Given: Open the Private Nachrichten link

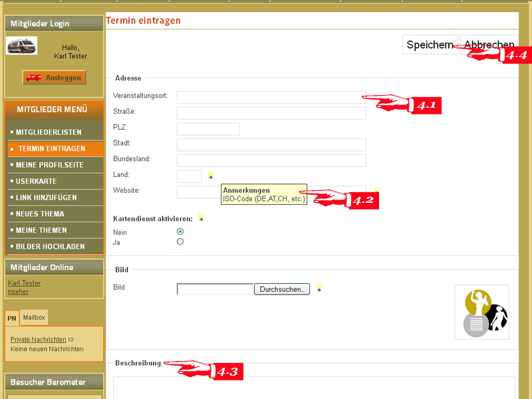Looking at the screenshot, I should coord(38,339).
